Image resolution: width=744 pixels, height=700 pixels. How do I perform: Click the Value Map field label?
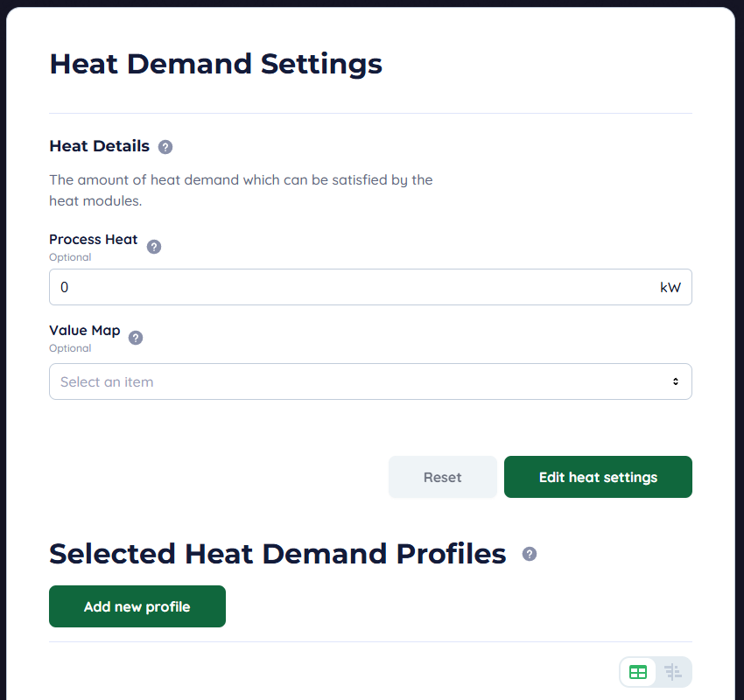[x=84, y=331]
